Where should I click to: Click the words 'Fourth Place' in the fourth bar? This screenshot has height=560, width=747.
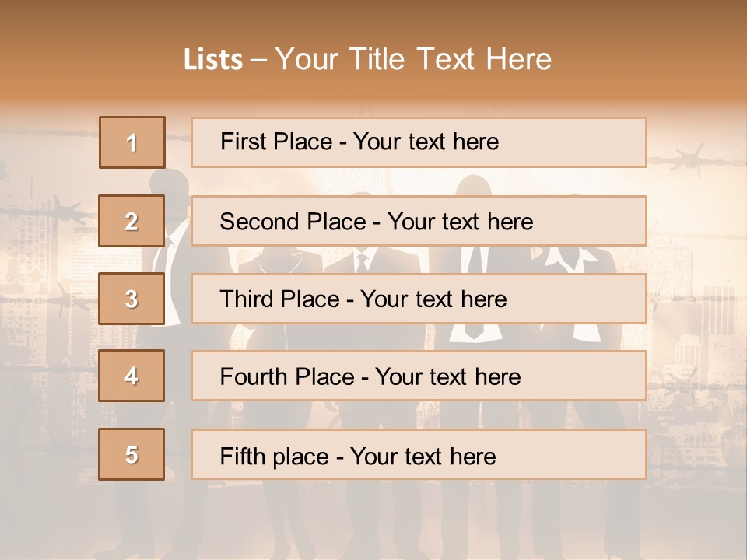(x=286, y=376)
